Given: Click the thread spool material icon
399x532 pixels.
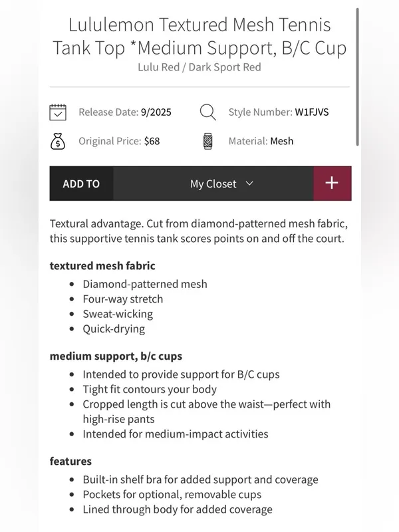Looking at the screenshot, I should 208,141.
